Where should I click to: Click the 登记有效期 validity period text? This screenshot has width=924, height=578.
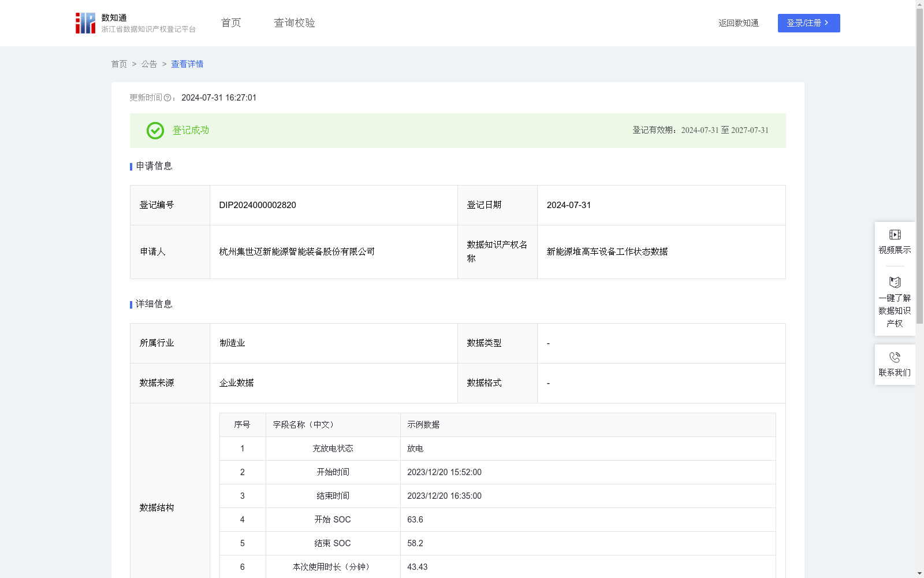(701, 130)
